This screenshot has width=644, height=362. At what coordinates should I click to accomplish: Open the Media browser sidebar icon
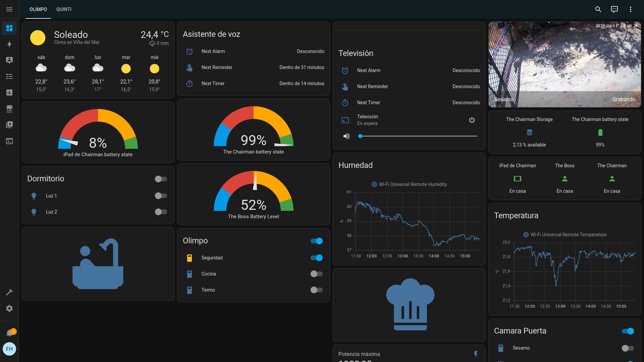[9, 125]
